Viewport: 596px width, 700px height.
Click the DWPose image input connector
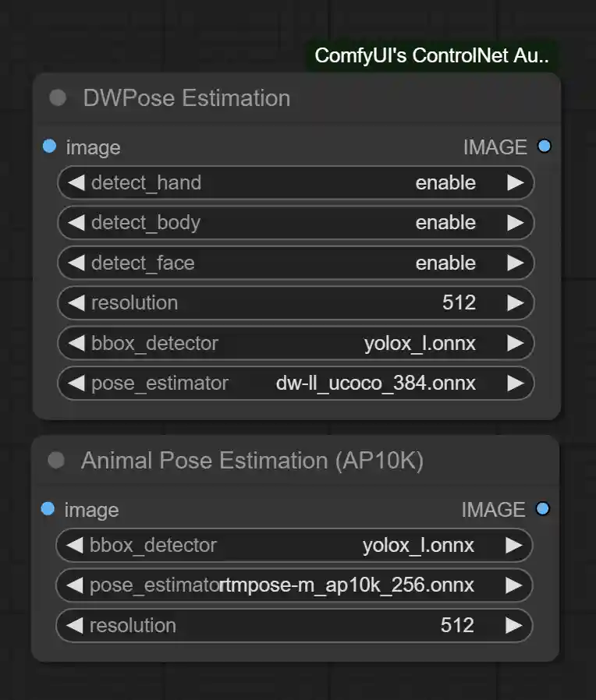pos(50,147)
